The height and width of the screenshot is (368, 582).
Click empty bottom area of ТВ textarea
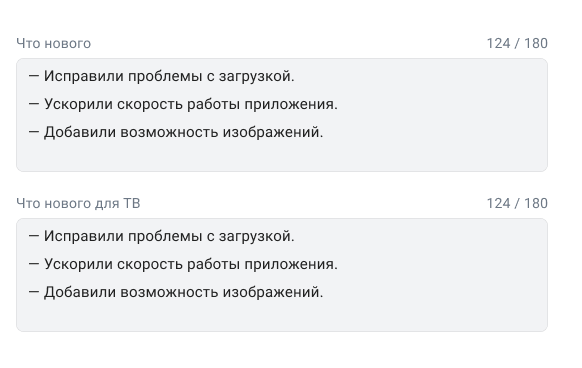[282, 316]
